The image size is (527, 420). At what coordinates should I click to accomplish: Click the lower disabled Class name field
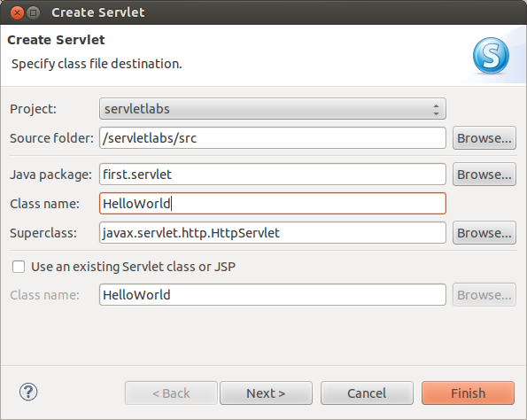273,295
